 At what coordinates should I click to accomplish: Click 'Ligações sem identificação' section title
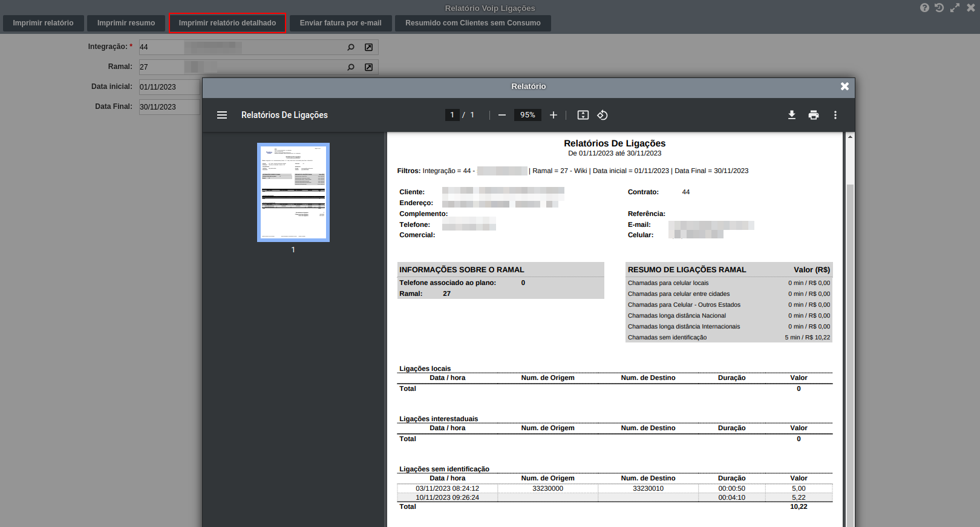[444, 469]
